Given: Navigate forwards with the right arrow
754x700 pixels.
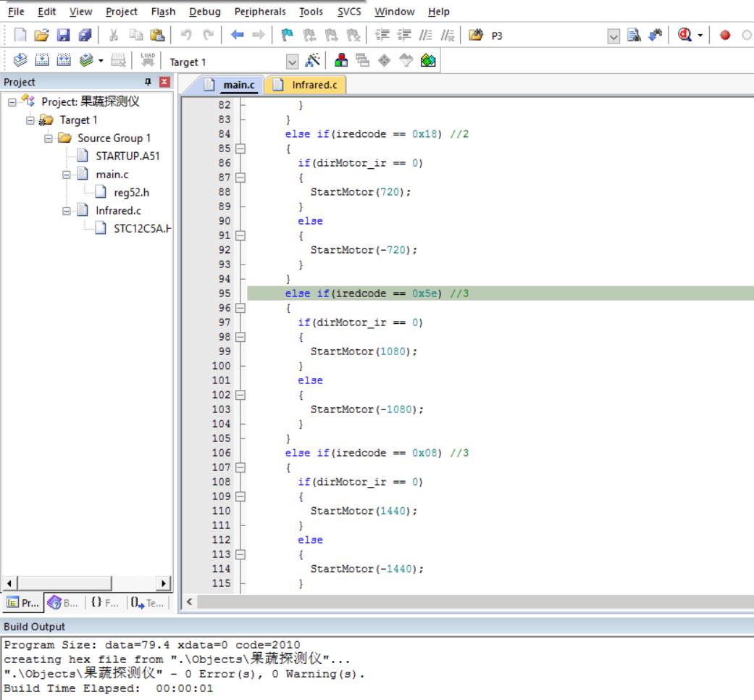Looking at the screenshot, I should [x=259, y=35].
